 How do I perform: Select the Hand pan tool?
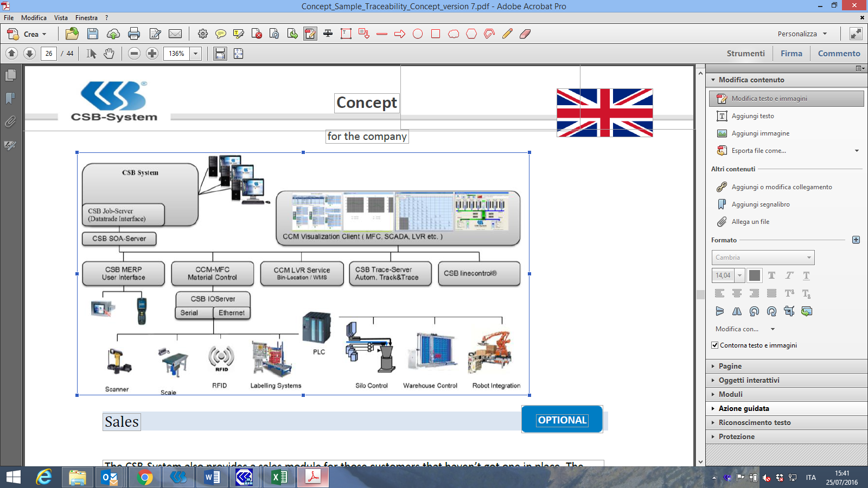[x=109, y=53]
